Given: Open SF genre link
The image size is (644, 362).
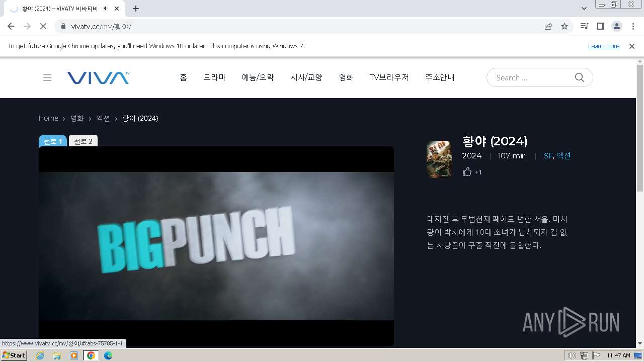Looking at the screenshot, I should [x=548, y=156].
